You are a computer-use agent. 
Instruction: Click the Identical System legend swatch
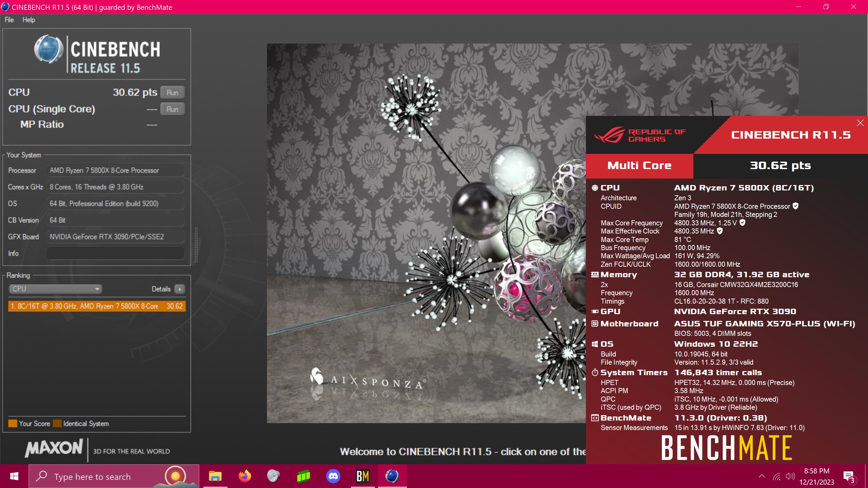pos(57,424)
